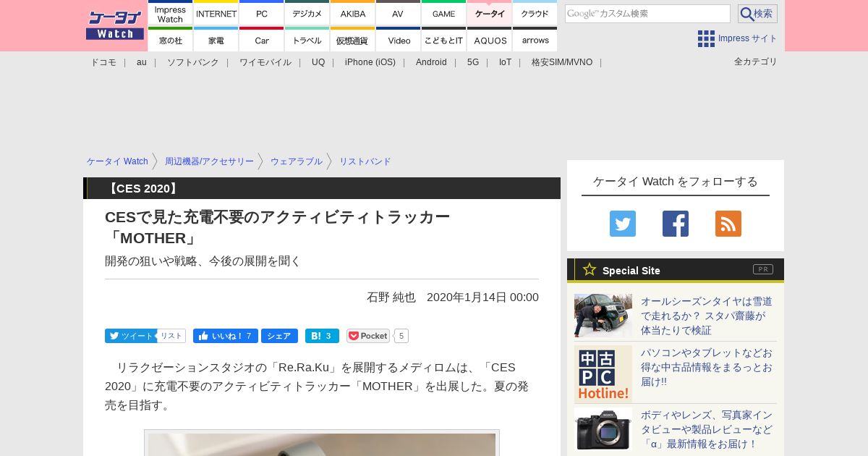Open the RSS feed icon
Screen dimensions: 868x456
tap(728, 224)
